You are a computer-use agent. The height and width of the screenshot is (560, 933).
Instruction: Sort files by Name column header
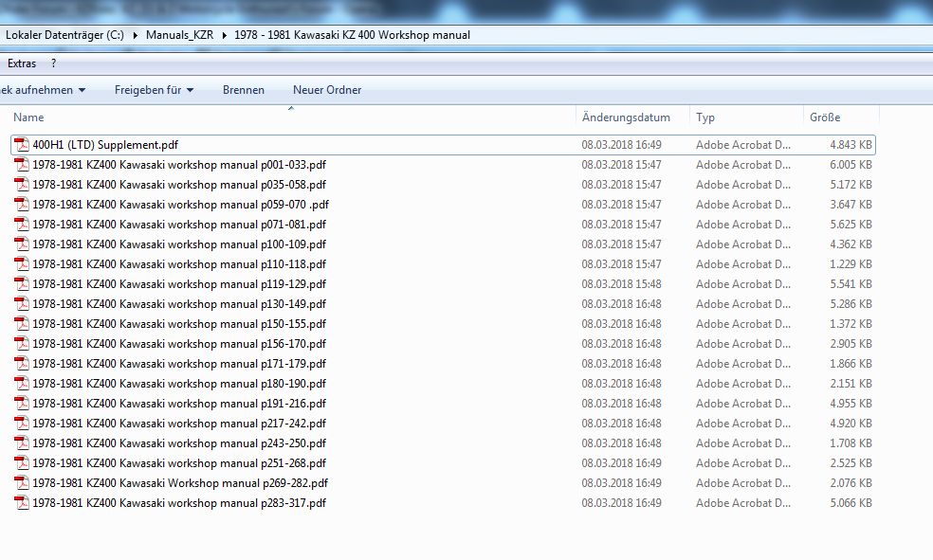point(28,117)
